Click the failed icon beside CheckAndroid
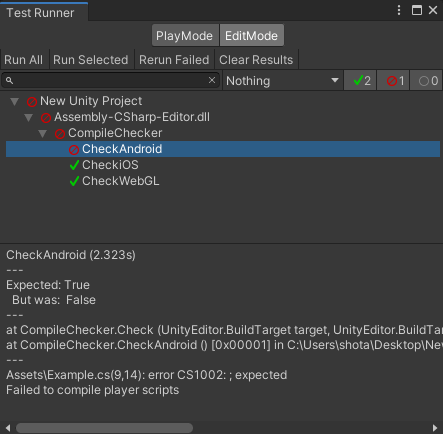The image size is (443, 434). coord(74,149)
